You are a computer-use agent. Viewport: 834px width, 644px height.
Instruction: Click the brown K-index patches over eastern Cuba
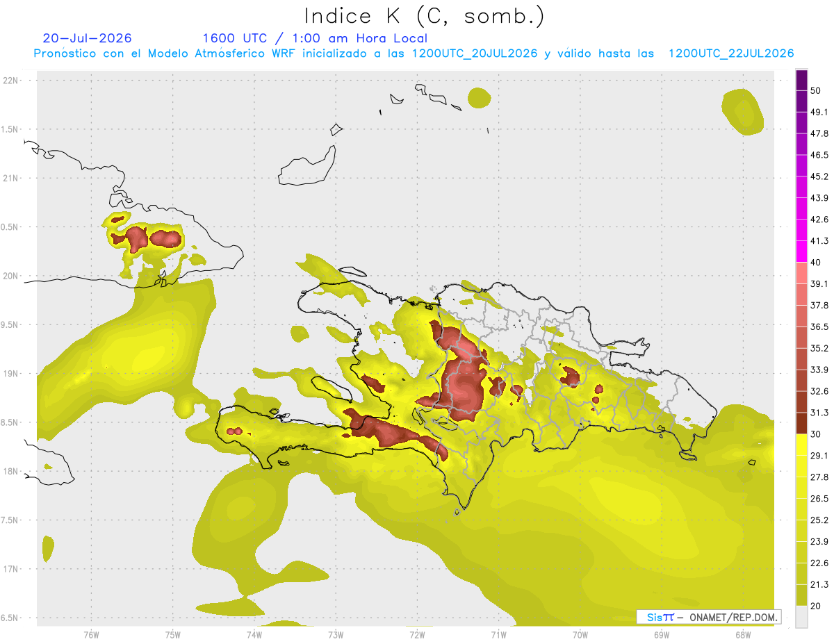pos(153,238)
